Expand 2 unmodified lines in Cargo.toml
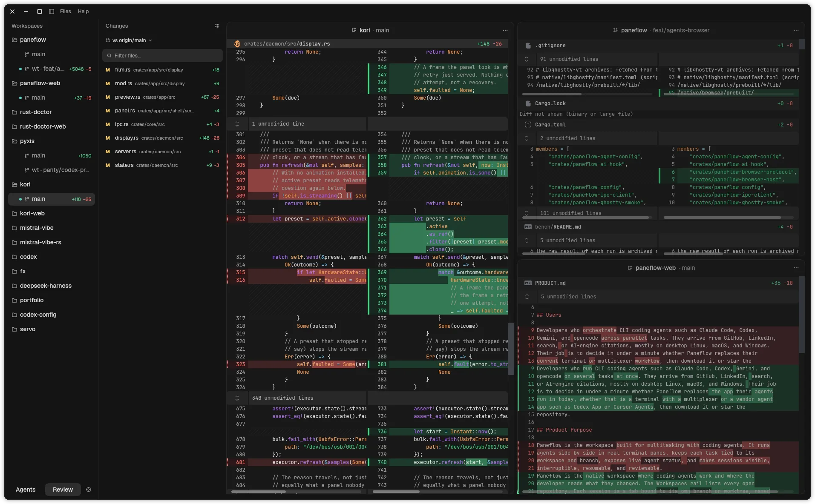The width and height of the screenshot is (815, 504). [x=527, y=138]
